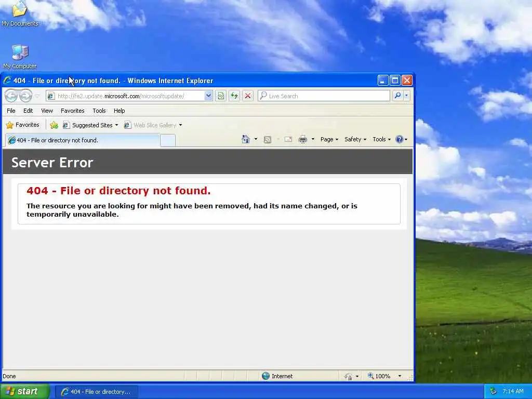Expand the Print dropdown arrow
The image size is (532, 399).
click(x=313, y=139)
